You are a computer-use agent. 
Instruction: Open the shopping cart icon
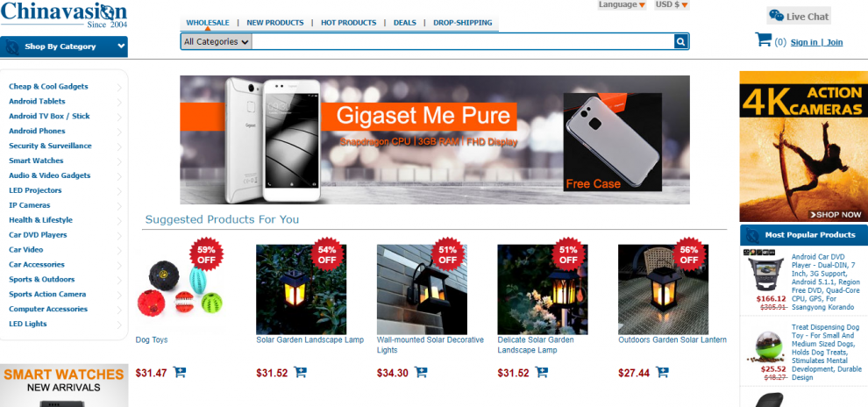tap(764, 39)
